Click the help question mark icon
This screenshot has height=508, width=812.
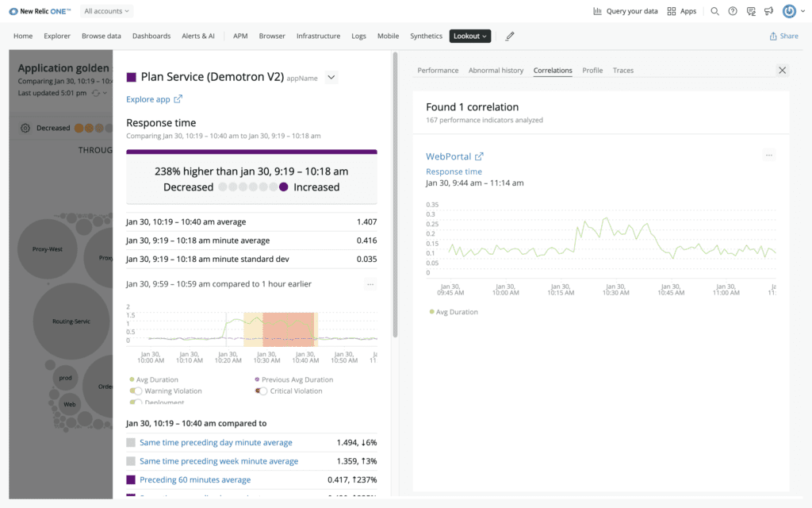tap(733, 11)
